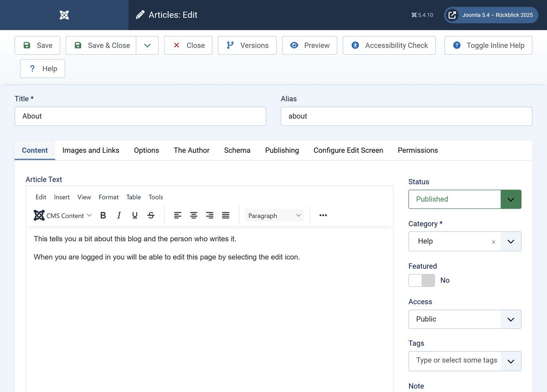547x392 pixels.
Task: Click the Bold formatting icon
Action: point(103,215)
